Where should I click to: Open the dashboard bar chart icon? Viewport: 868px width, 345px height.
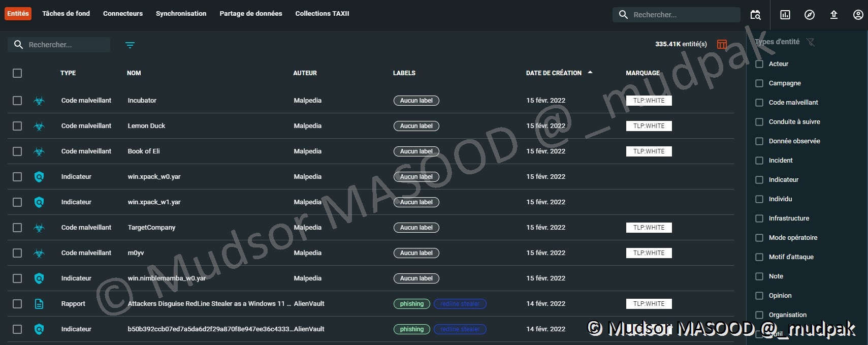pos(785,15)
